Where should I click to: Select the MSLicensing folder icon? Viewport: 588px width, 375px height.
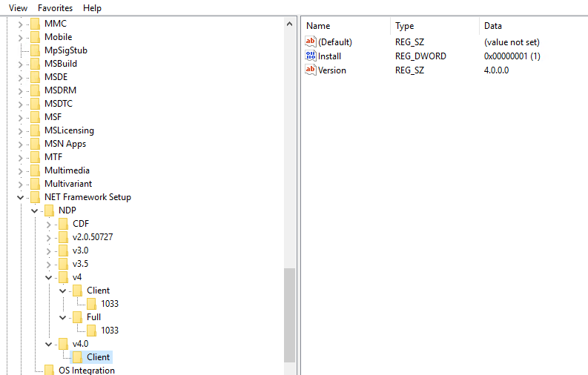[36, 130]
